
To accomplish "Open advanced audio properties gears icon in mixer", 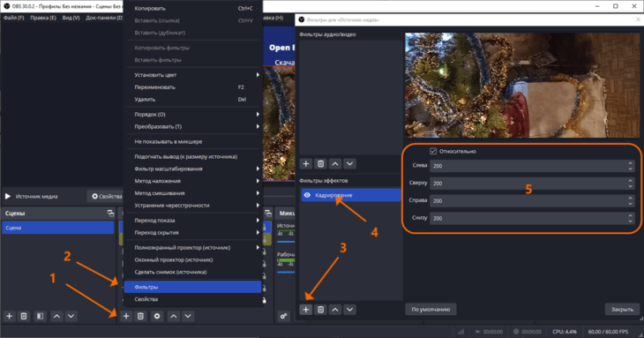I will pyautogui.click(x=283, y=316).
